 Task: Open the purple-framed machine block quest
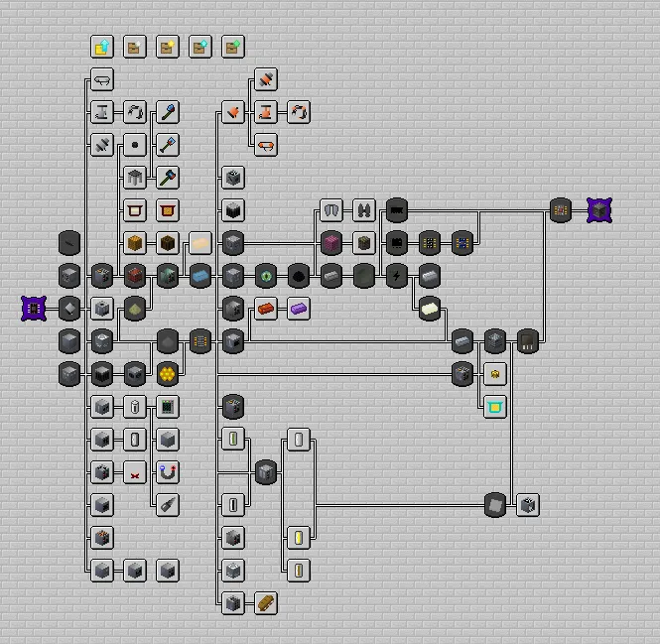pos(599,210)
